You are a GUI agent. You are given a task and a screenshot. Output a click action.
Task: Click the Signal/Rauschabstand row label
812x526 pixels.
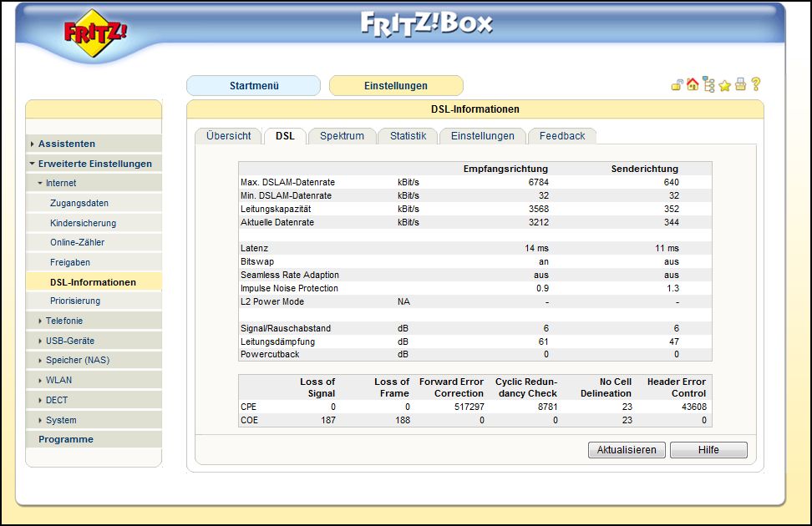point(286,328)
